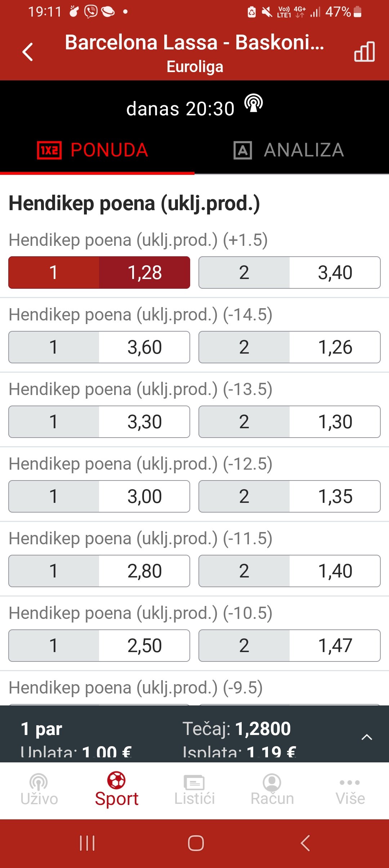389x868 pixels.
Task: Open the Uživo live section
Action: (39, 790)
